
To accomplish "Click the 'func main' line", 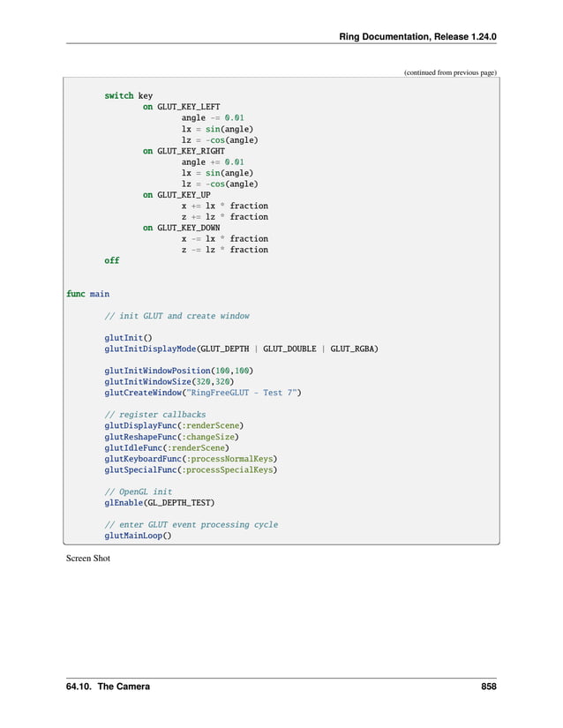I will click(87, 294).
